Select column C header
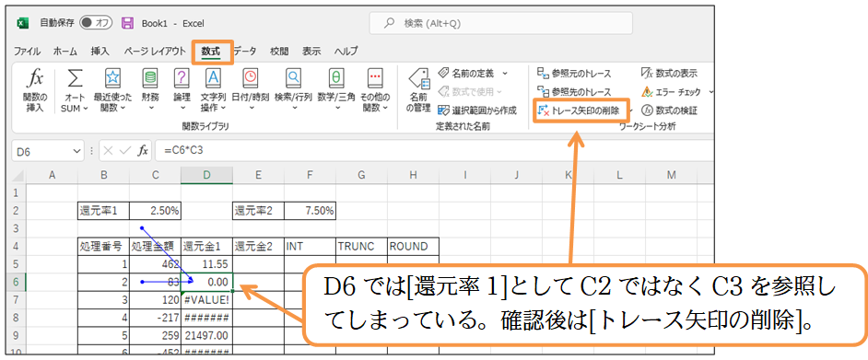The height and width of the screenshot is (360, 868). click(156, 176)
